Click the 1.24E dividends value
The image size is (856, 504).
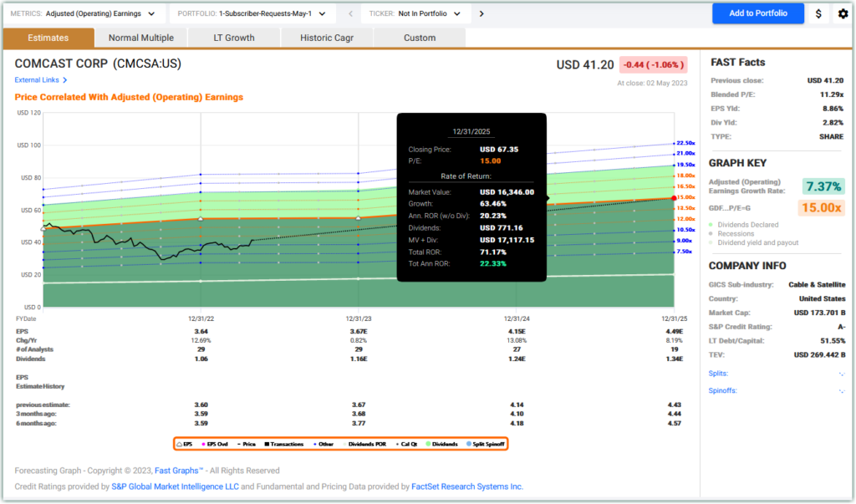pos(517,359)
